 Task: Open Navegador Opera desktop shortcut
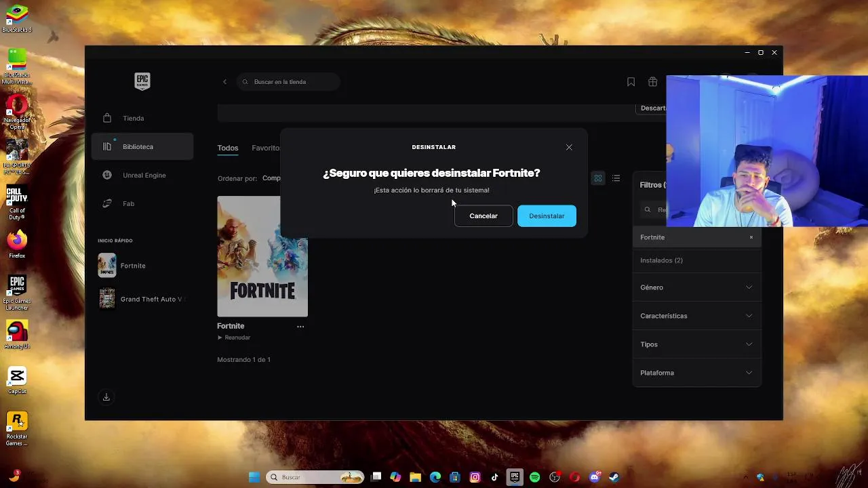pos(17,113)
